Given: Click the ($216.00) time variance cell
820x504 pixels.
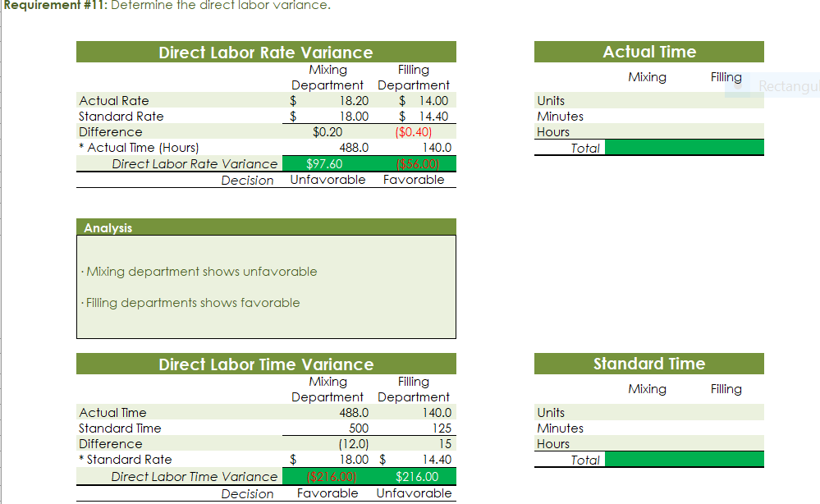Looking at the screenshot, I should [328, 476].
